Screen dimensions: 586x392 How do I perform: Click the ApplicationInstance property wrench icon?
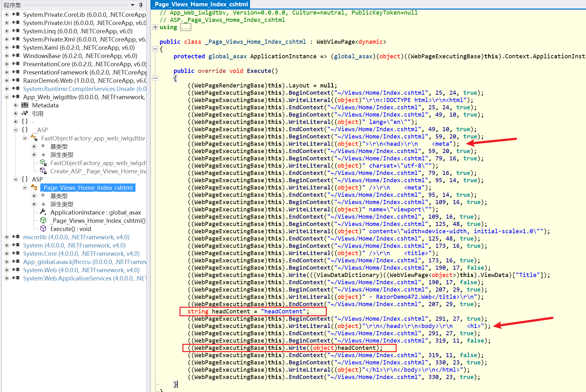point(43,212)
